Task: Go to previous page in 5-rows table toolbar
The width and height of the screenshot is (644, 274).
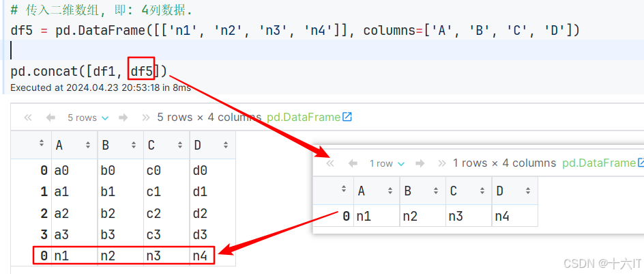Action: click(x=50, y=118)
